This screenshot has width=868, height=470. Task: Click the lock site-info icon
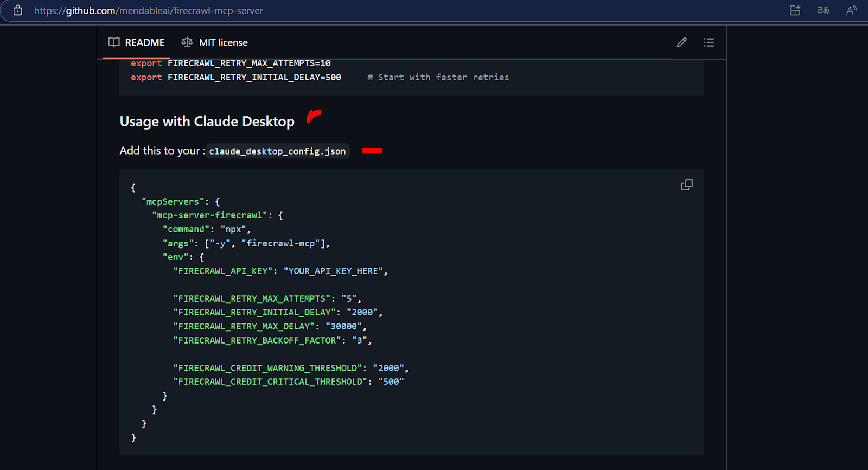click(18, 10)
